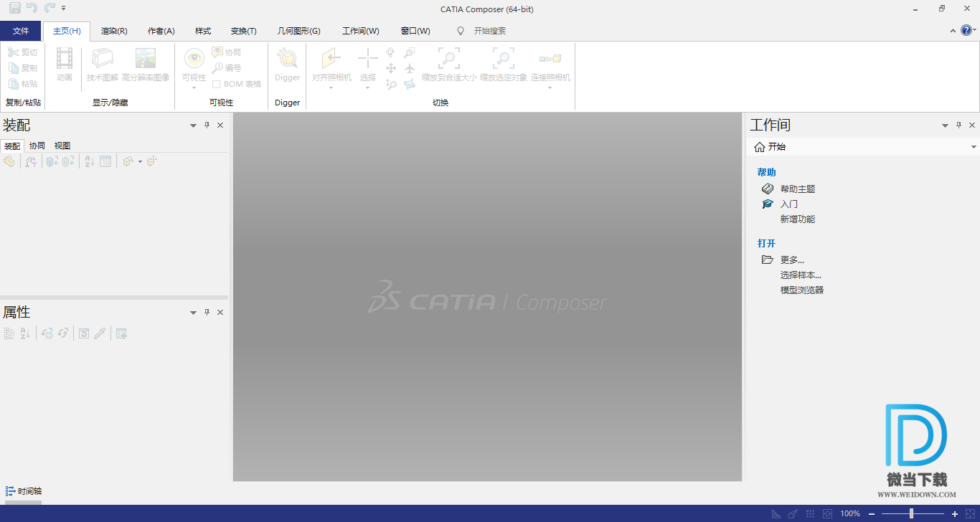Open the 属性 panel dropdown arrow
Screen dimensions: 980x522
click(193, 313)
